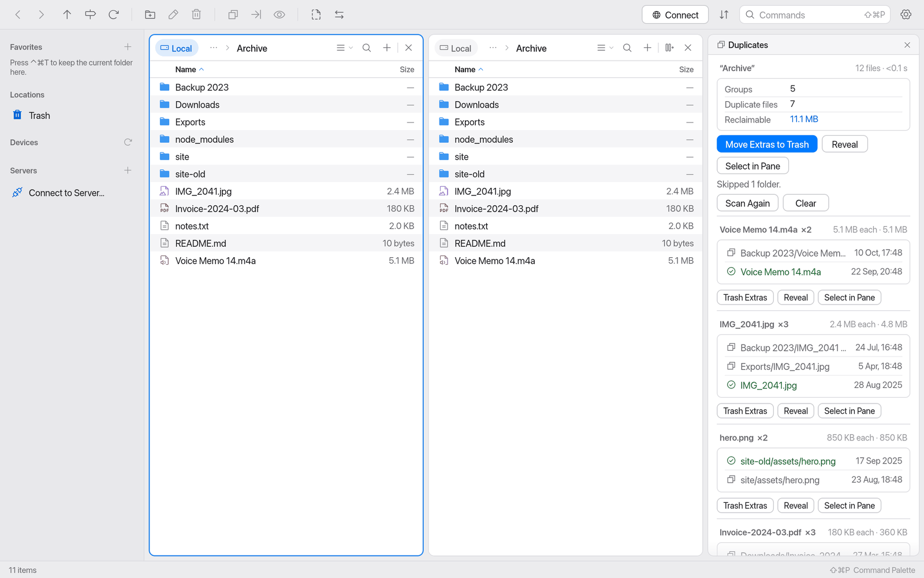The width and height of the screenshot is (924, 578).
Task: Mark Exports/IMG_2041.jpg in duplicates list
Action: 813,366
